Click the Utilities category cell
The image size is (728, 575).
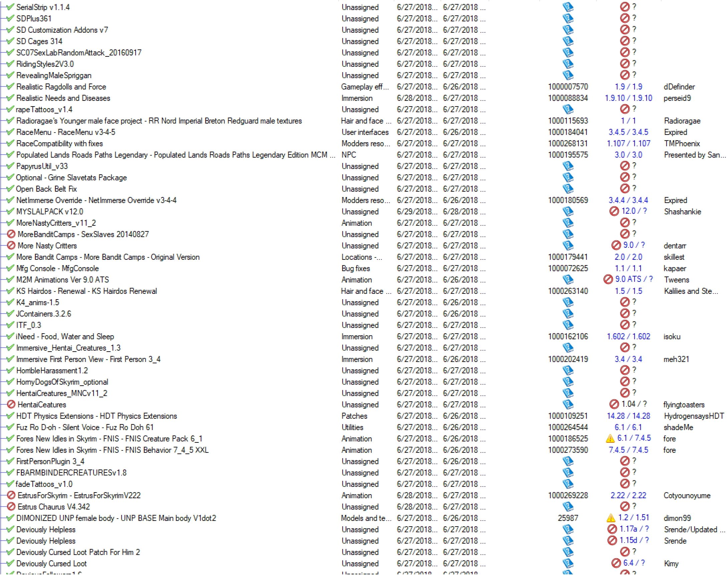[352, 427]
